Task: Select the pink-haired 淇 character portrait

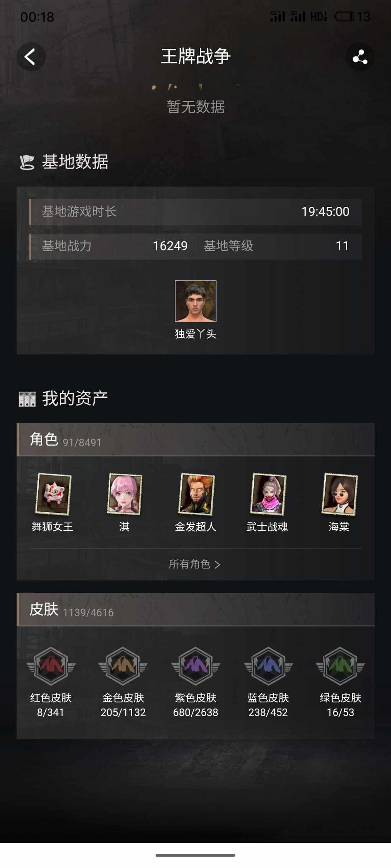Action: 124,494
